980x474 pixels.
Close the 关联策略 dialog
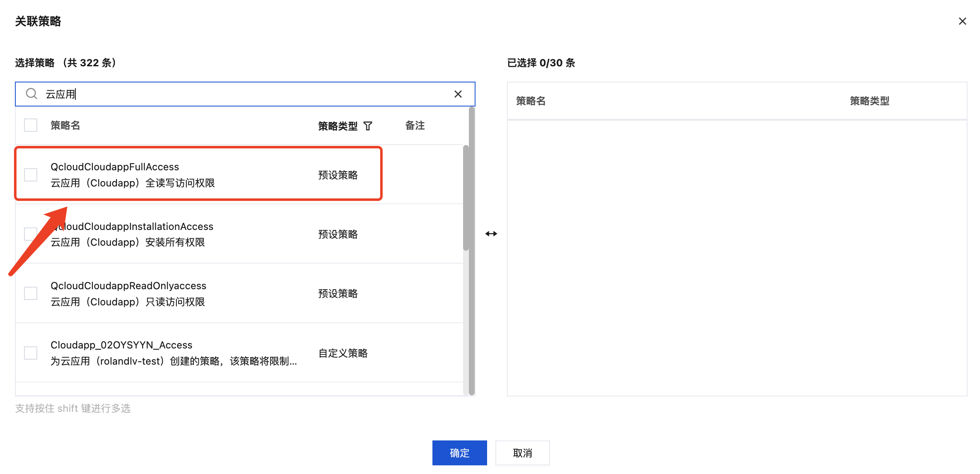click(x=962, y=21)
